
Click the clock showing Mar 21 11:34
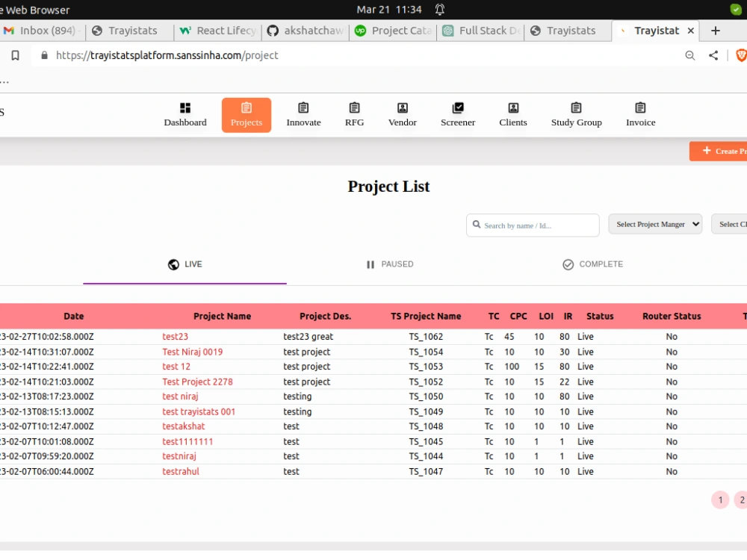389,10
